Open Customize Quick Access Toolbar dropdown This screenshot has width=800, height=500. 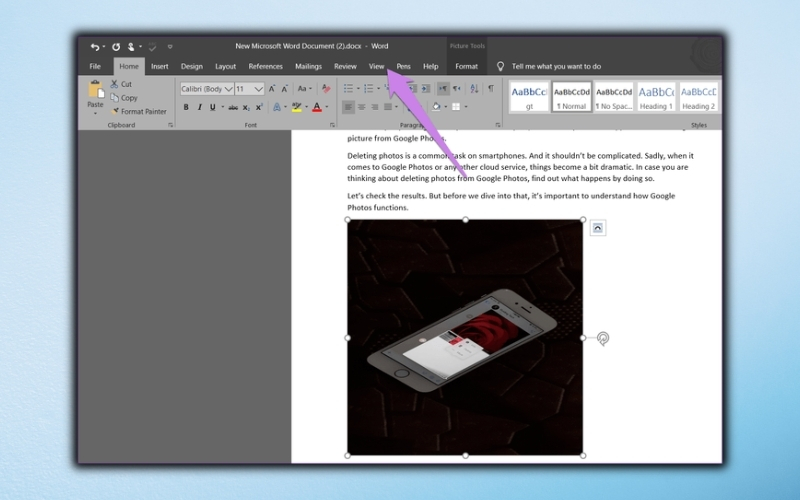[x=170, y=47]
